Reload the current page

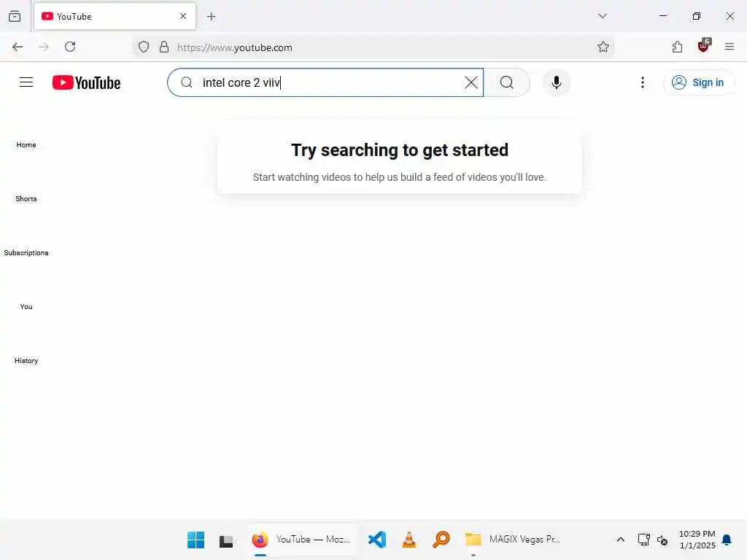point(70,47)
